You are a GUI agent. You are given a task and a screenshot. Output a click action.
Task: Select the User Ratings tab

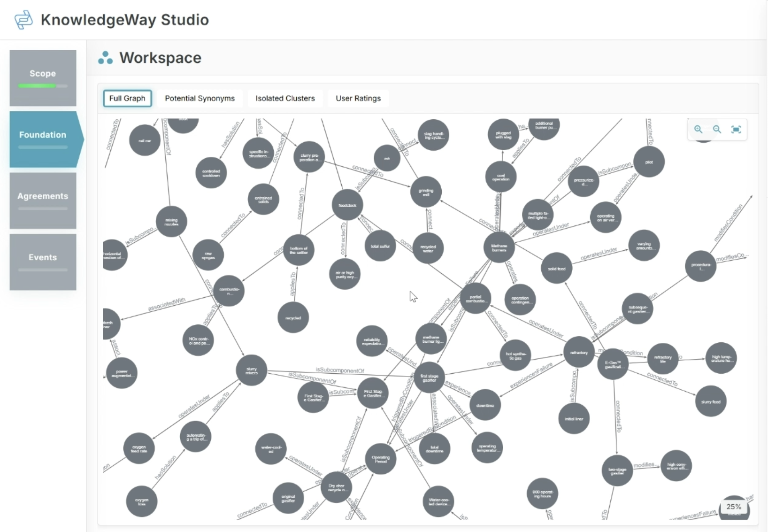pos(358,98)
